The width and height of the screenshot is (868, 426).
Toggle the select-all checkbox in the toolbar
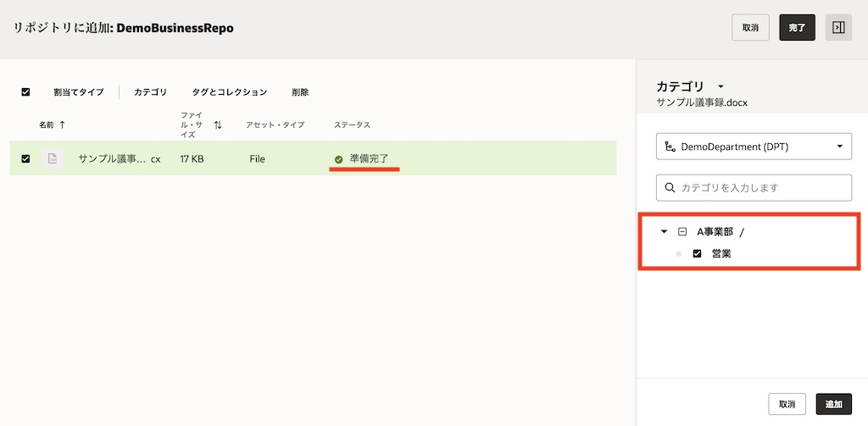click(25, 92)
